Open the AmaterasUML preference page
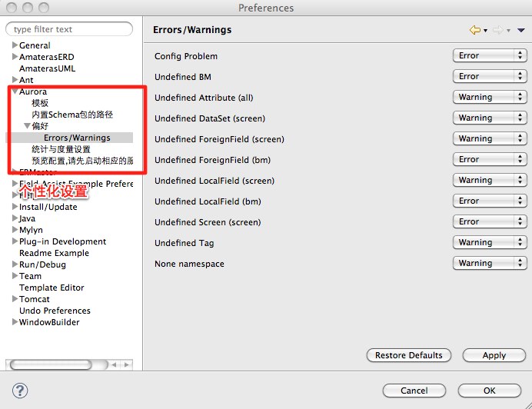Image resolution: width=532 pixels, height=409 pixels. (47, 68)
